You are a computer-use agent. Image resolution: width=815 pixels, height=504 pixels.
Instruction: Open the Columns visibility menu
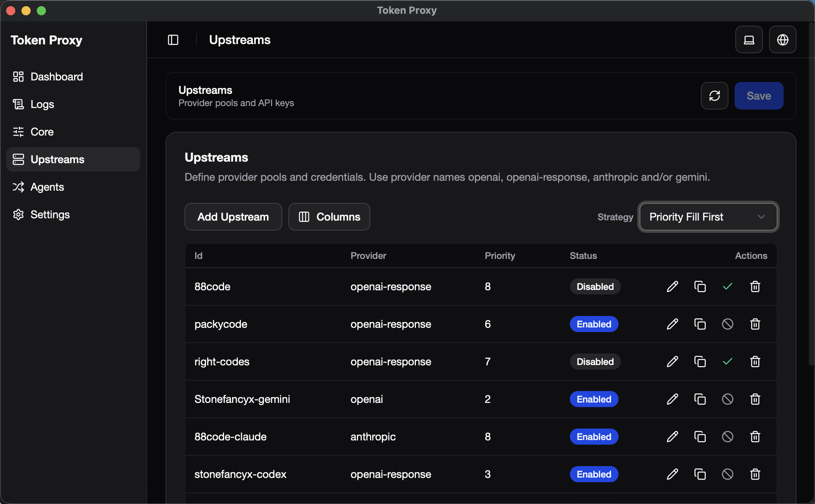(329, 217)
